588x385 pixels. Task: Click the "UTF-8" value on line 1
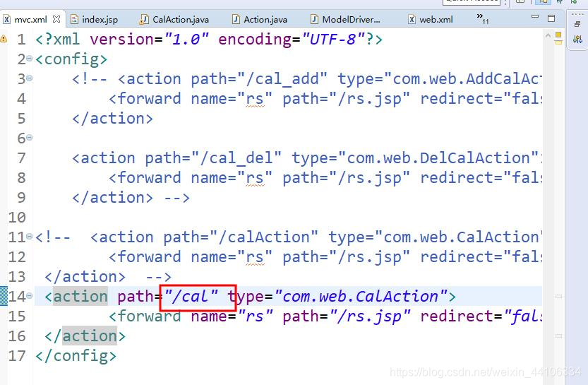point(333,40)
